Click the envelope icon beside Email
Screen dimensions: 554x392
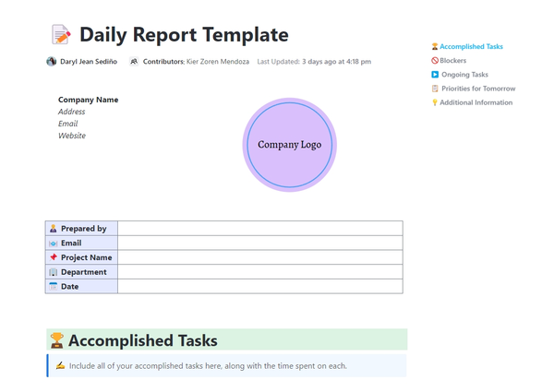pyautogui.click(x=54, y=244)
